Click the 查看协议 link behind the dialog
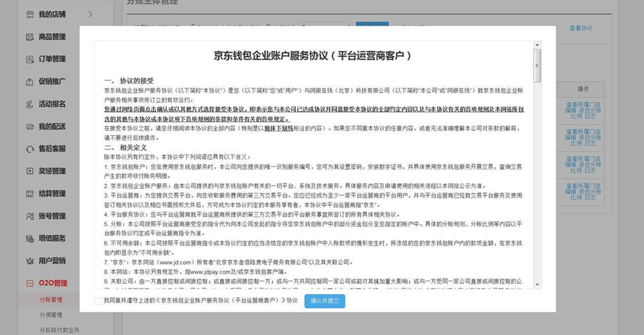644x335 pixels. [x=581, y=28]
